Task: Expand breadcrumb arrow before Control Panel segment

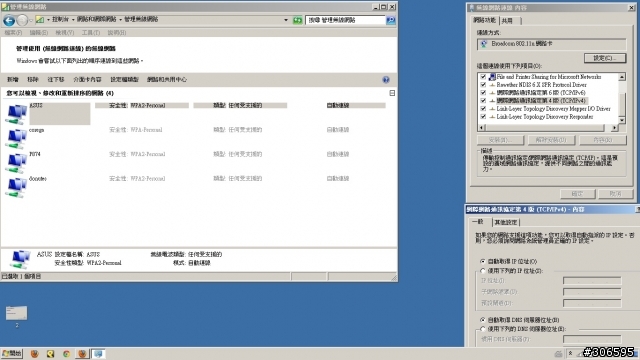Action: click(49, 20)
